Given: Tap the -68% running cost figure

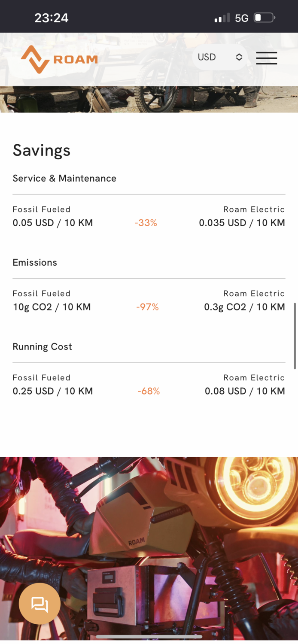Looking at the screenshot, I should pos(149,391).
